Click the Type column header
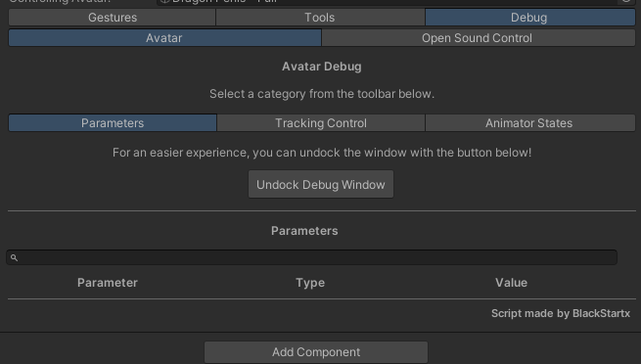This screenshot has width=641, height=364. pyautogui.click(x=310, y=283)
